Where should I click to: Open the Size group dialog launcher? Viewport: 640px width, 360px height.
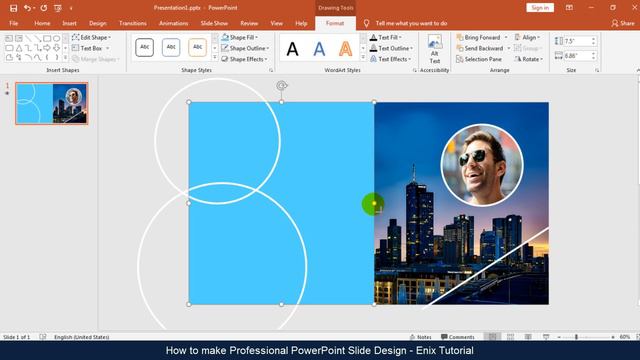597,71
